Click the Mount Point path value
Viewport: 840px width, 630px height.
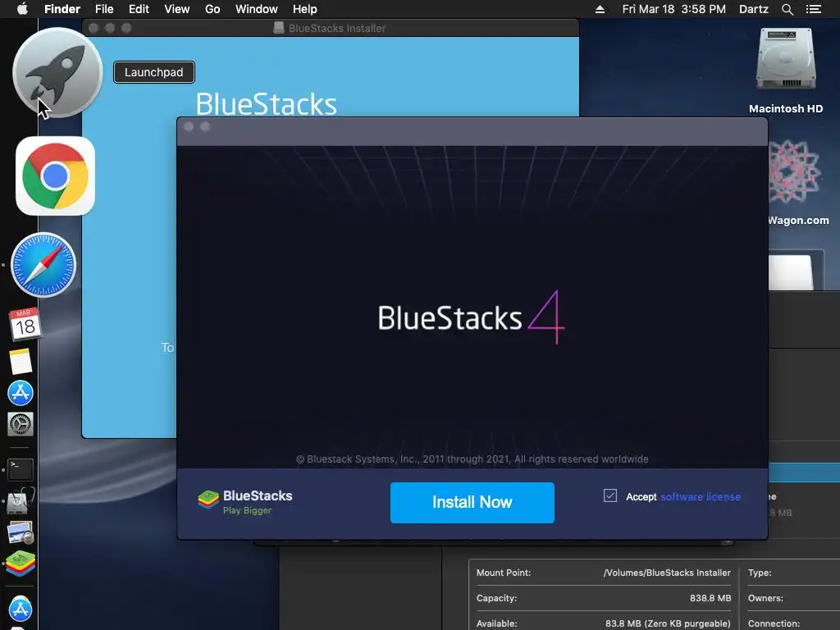(667, 573)
